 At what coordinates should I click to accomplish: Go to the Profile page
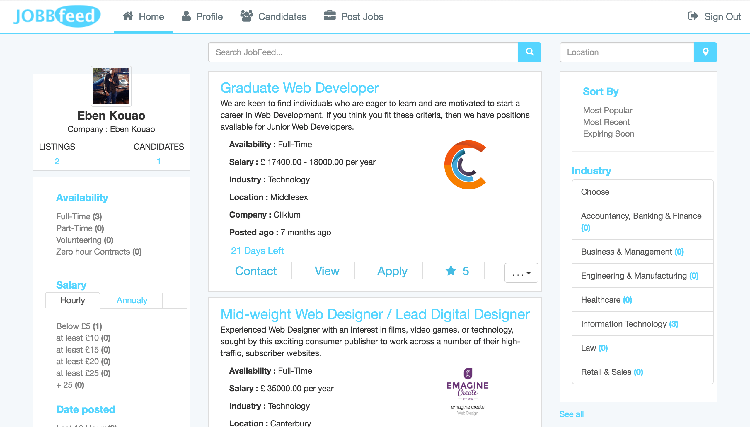[202, 16]
